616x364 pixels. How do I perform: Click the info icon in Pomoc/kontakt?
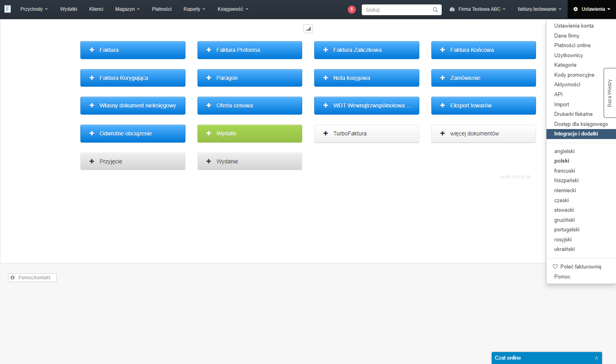coord(12,278)
